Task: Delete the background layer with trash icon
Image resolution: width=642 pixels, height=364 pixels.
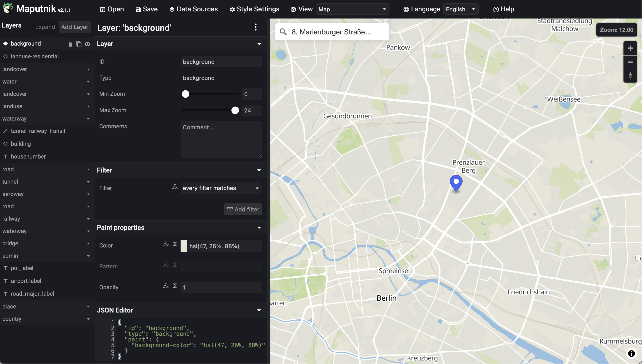Action: click(70, 44)
